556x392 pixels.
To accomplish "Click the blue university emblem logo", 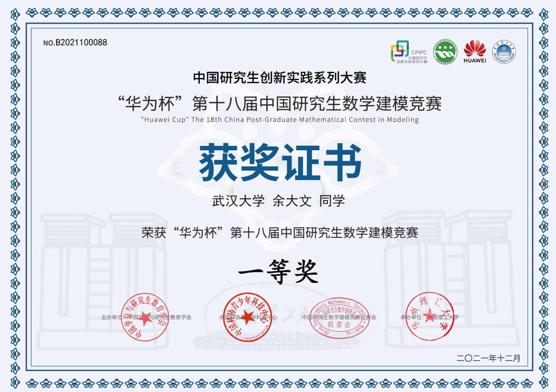I will click(504, 52).
